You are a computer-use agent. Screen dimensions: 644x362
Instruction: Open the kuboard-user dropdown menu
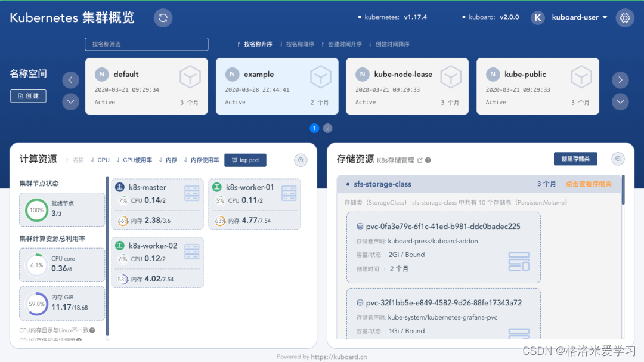coord(578,18)
